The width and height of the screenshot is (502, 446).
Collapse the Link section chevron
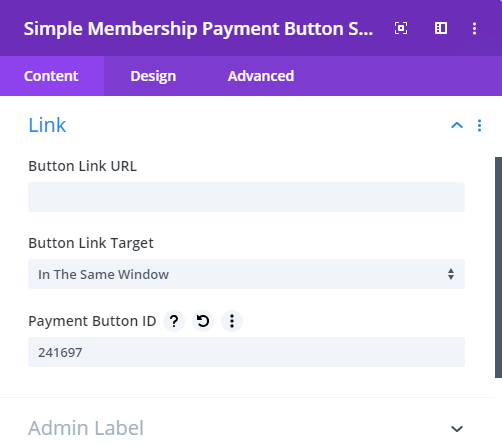[457, 125]
